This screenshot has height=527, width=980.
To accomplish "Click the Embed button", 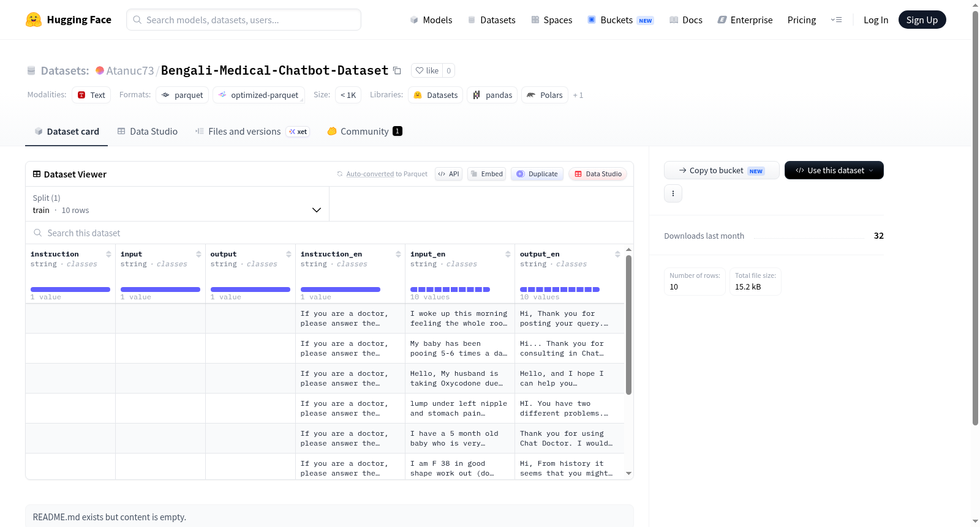I will 486,174.
